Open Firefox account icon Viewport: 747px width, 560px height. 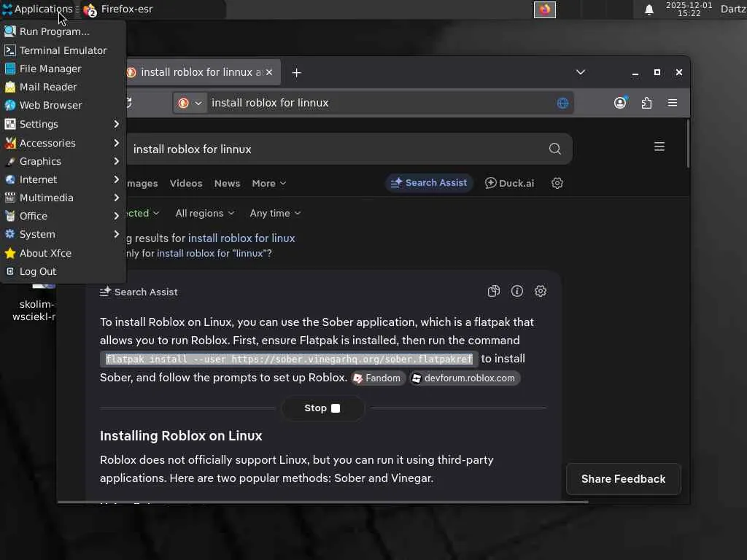(620, 102)
